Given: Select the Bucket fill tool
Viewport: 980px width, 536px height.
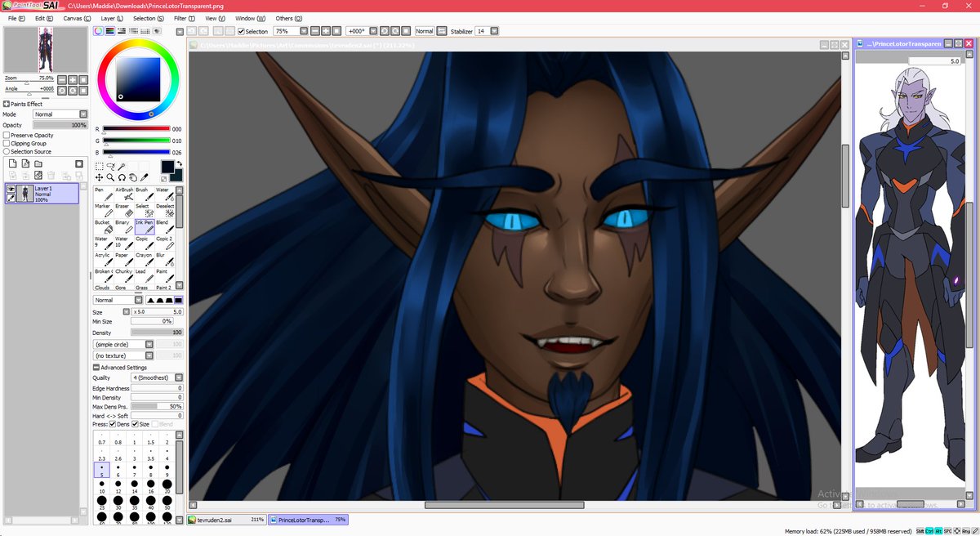Looking at the screenshot, I should coord(103,226).
